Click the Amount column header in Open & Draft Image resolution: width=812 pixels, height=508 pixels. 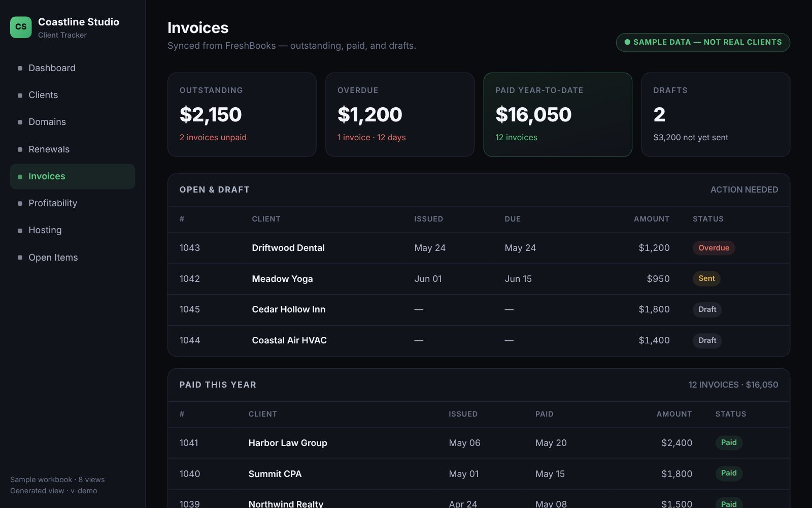pos(652,219)
